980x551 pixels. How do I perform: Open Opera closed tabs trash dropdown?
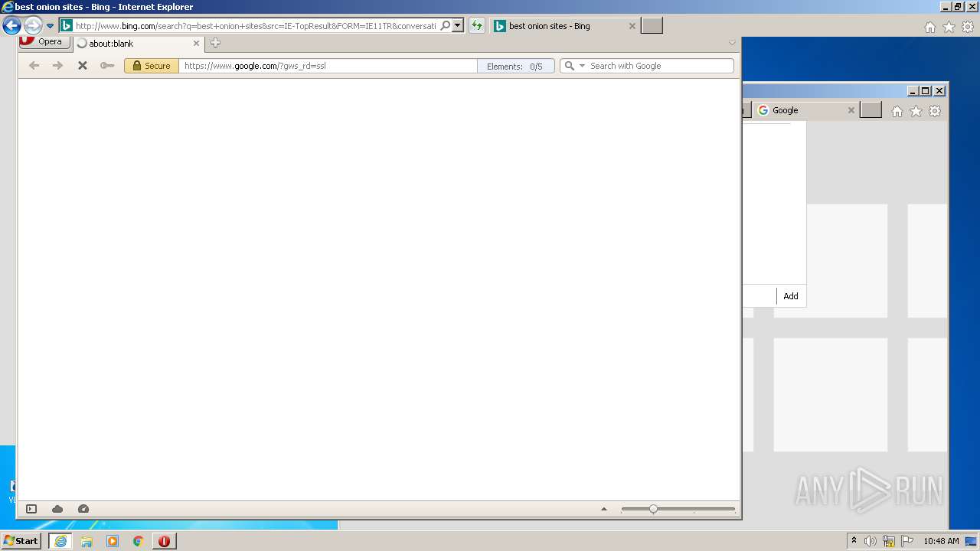[x=732, y=43]
